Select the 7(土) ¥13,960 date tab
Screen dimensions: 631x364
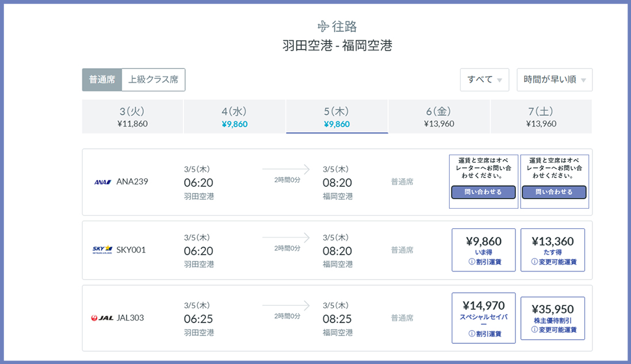point(541,117)
